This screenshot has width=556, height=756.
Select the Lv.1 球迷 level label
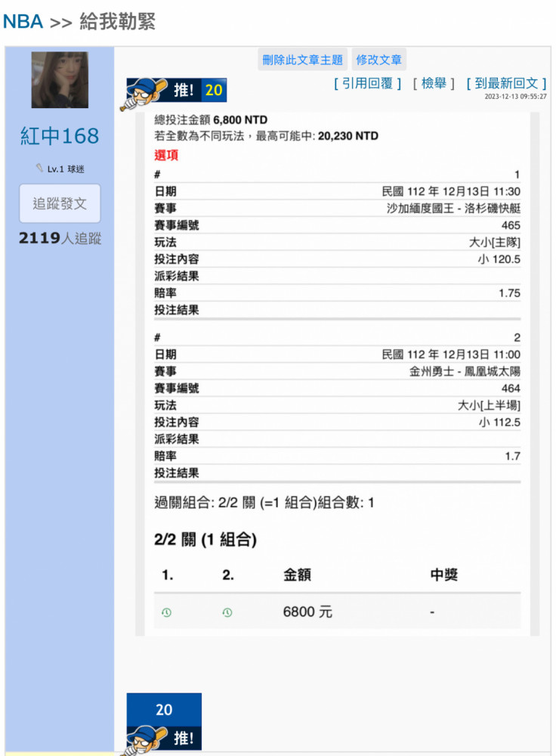click(x=66, y=169)
